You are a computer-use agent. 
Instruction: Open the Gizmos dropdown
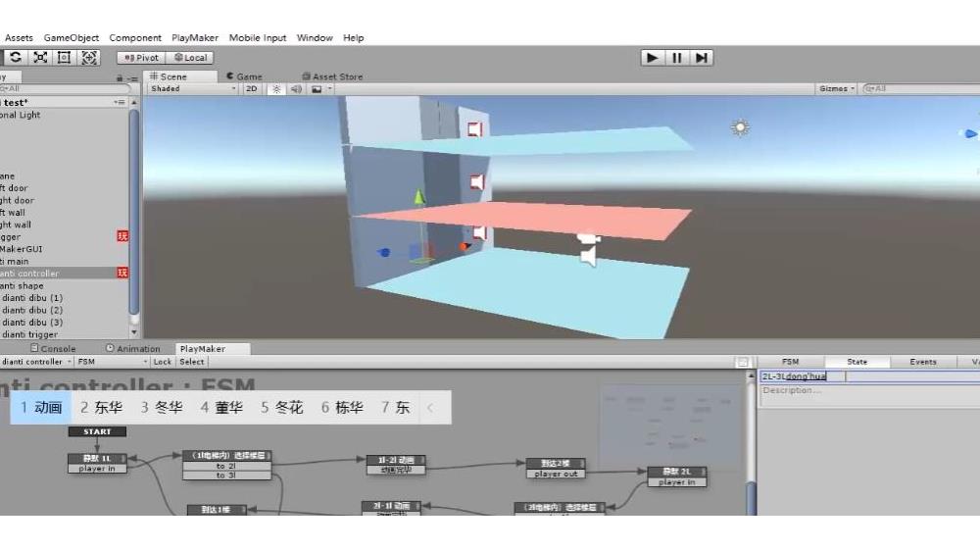[837, 89]
